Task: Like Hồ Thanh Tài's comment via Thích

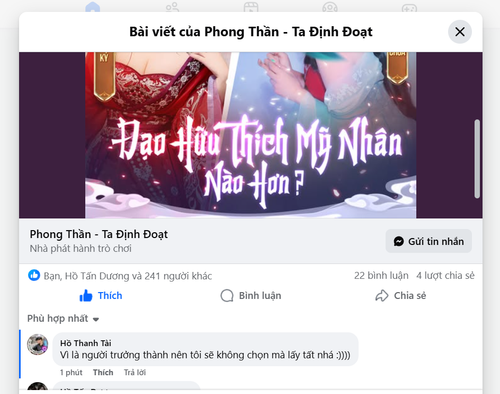Action: click(x=103, y=372)
